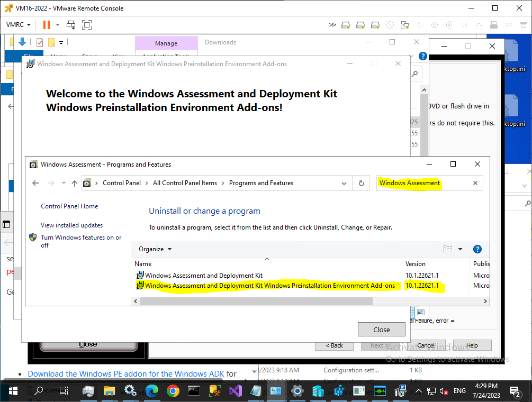The width and height of the screenshot is (532, 402).
Task: Select the Control Panel breadcrumb
Action: tap(121, 183)
